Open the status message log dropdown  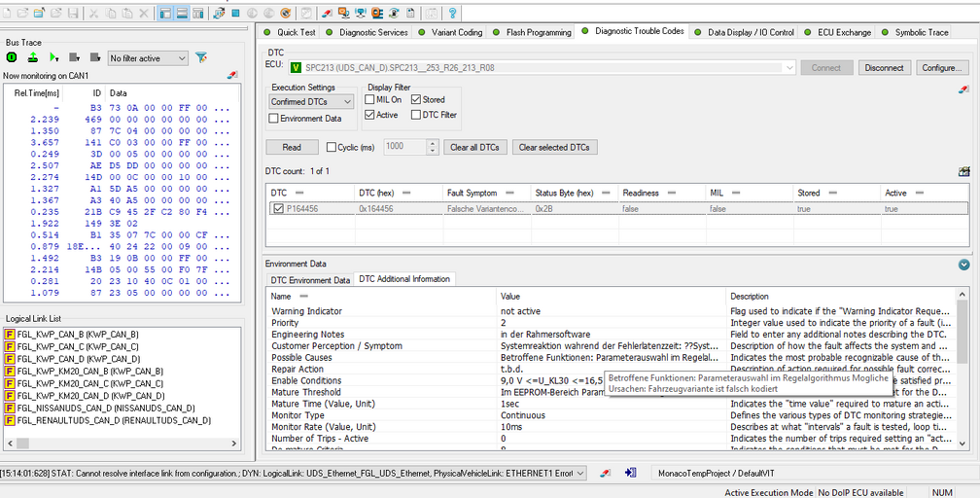pos(579,473)
